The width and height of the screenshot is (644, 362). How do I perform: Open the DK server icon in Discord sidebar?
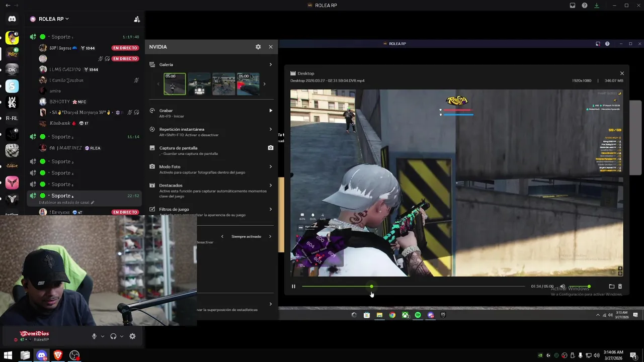pyautogui.click(x=12, y=69)
